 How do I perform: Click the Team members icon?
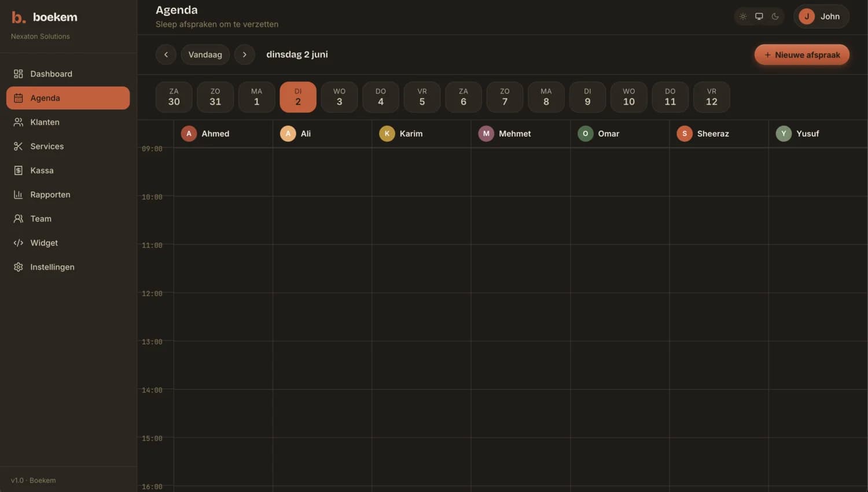coord(19,219)
